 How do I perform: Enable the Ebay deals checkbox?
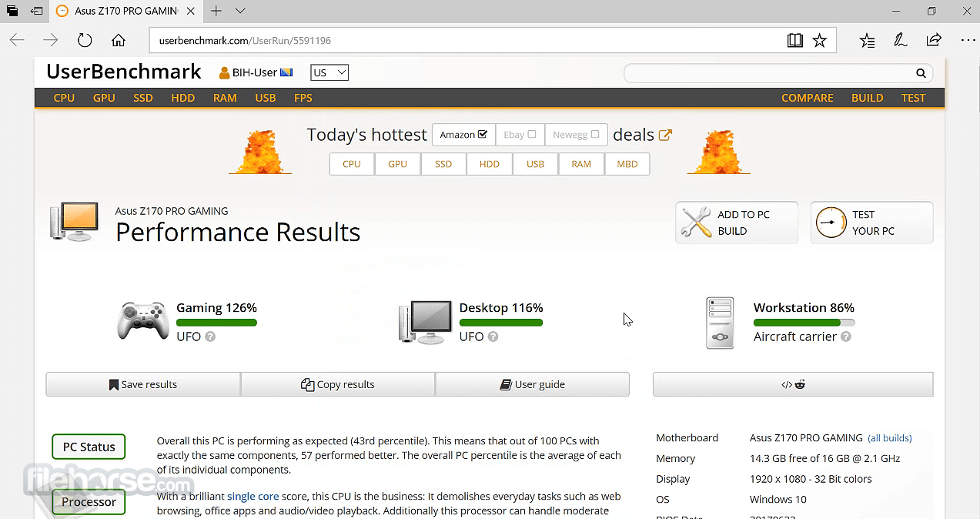point(531,134)
